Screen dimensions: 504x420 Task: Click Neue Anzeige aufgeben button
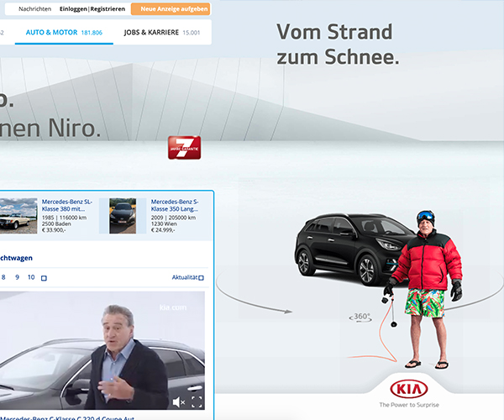coord(171,9)
